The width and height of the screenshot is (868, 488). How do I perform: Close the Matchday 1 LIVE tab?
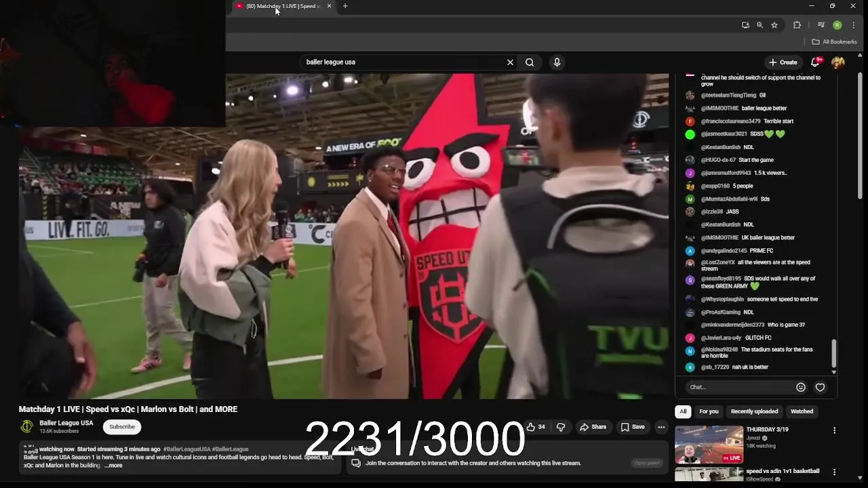point(330,6)
